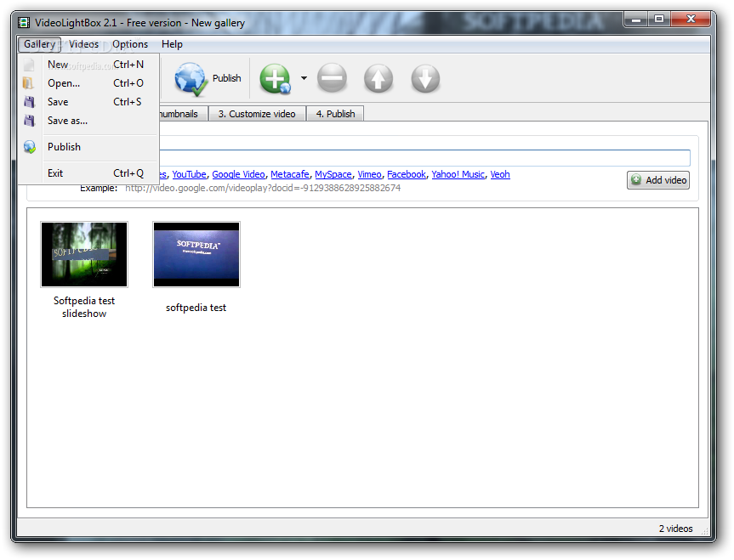734x560 pixels.
Task: Switch to the 4. Publish tab
Action: pos(335,114)
